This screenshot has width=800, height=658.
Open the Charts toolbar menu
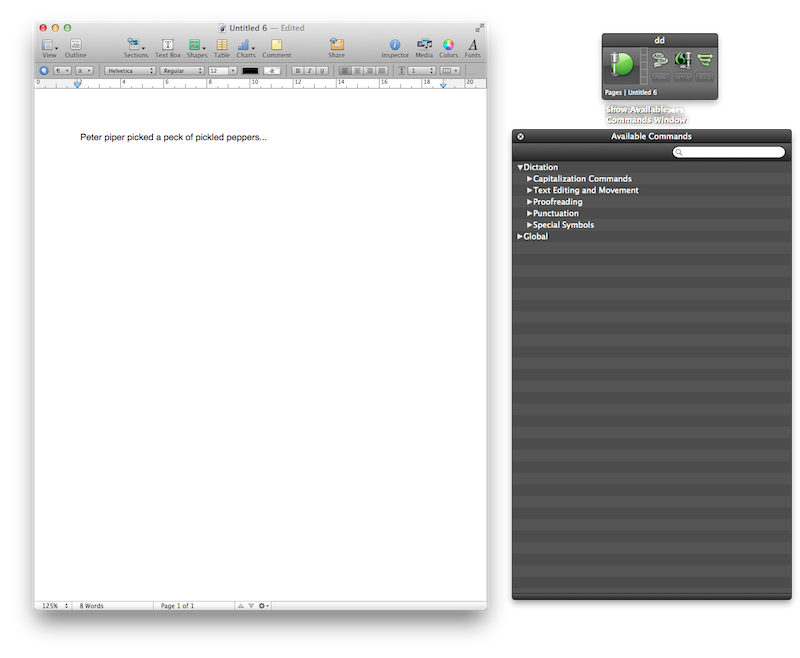pos(246,48)
